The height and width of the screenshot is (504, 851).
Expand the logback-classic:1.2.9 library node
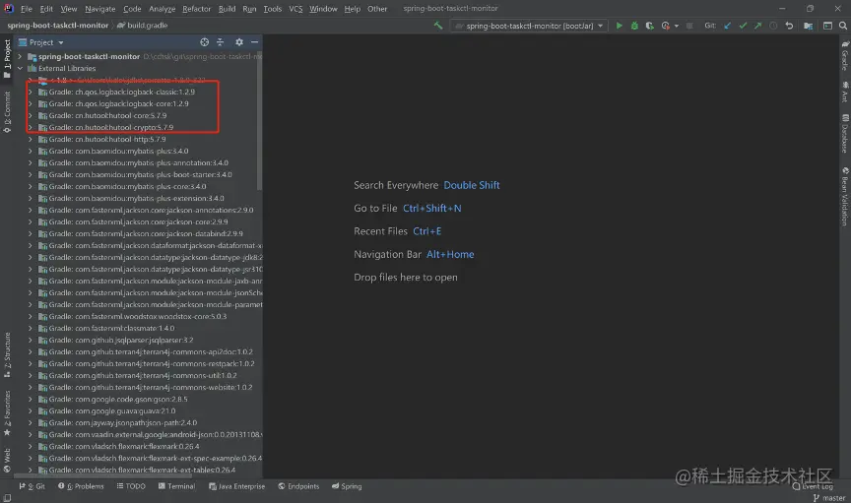coord(31,93)
